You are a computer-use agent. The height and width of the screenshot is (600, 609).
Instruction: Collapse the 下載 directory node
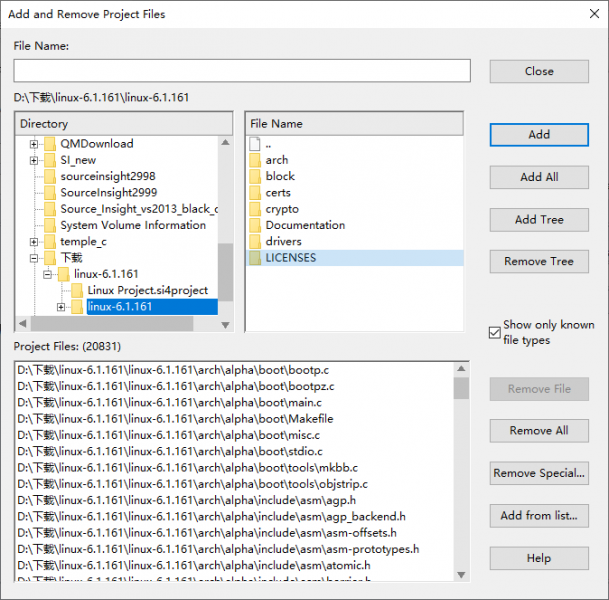34,258
